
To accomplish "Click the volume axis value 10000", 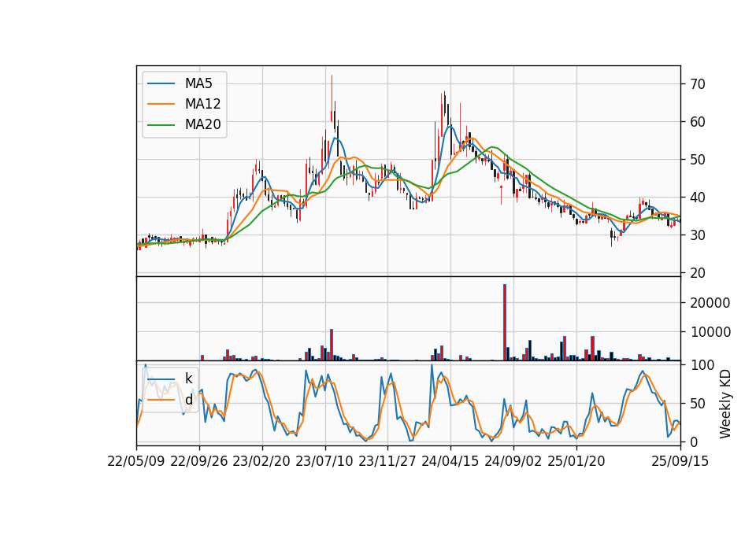I will 710,332.
